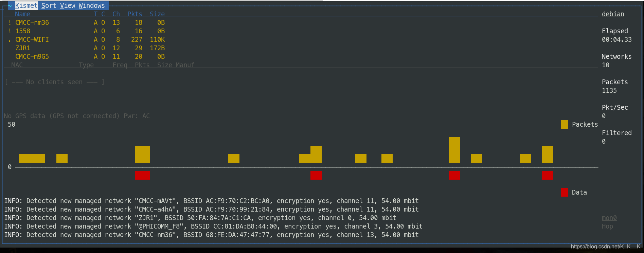Click the exclamation alert icon beside CMCC-nm36
644x253 pixels.
pyautogui.click(x=10, y=22)
